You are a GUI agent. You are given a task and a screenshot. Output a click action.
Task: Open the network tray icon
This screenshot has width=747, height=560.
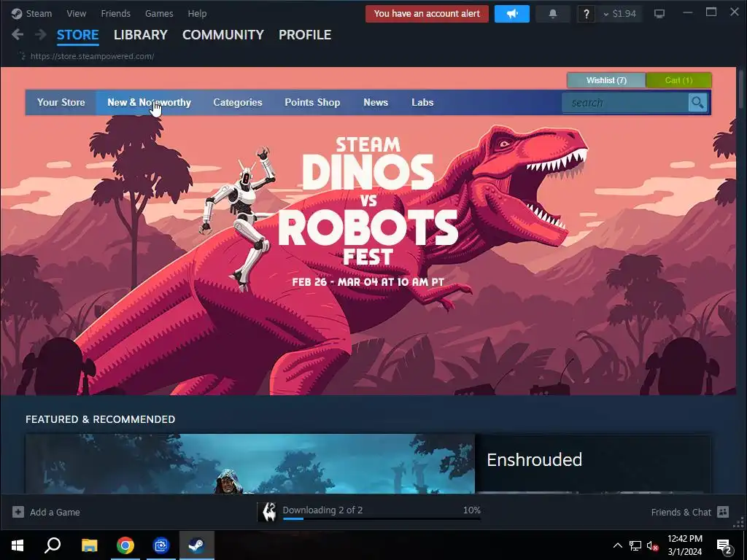point(635,545)
